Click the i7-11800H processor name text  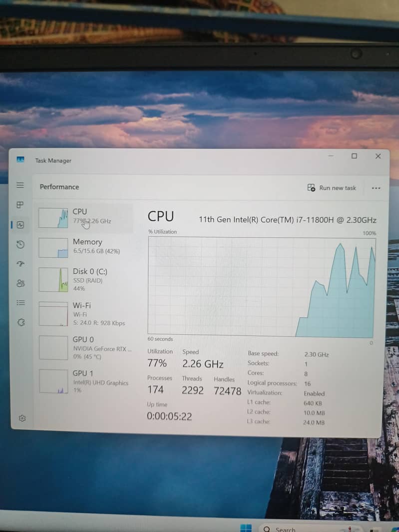288,220
